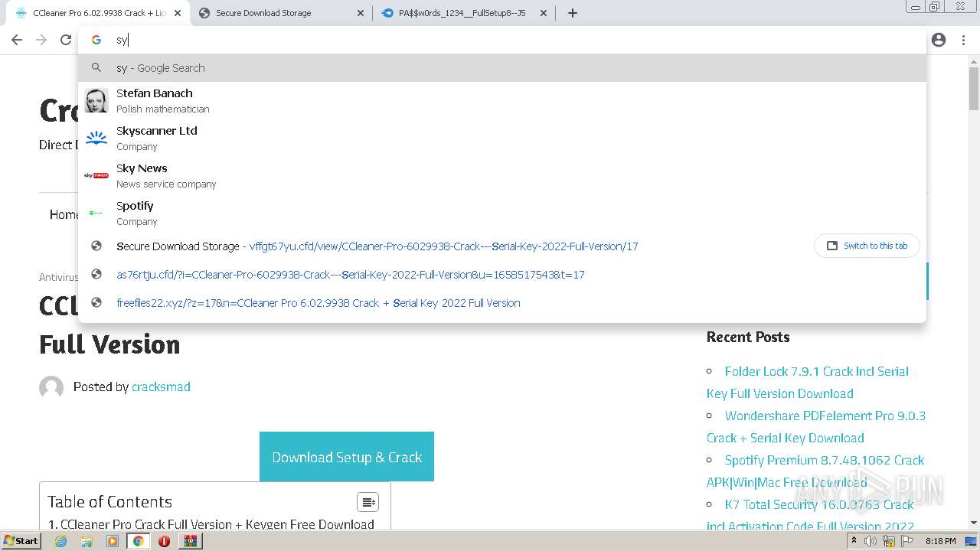Close the CCleaner Pro Crack tab
Screen dimensions: 980x551
[x=178, y=13]
